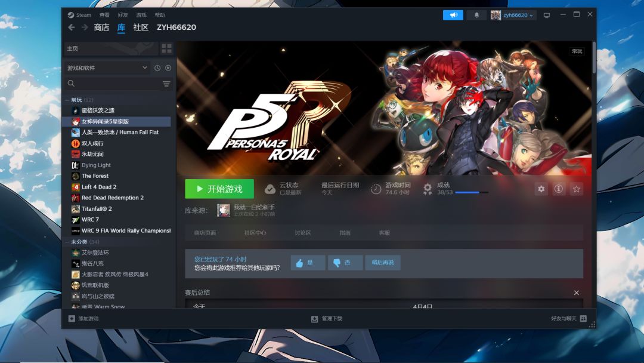Click the announcements megaphone icon

[453, 15]
